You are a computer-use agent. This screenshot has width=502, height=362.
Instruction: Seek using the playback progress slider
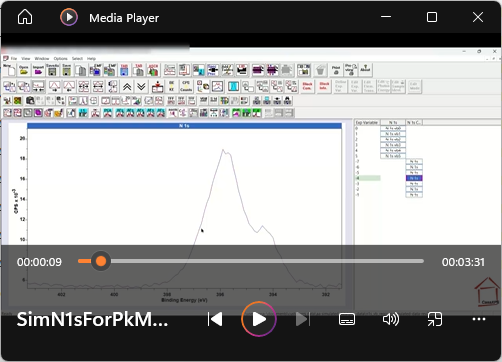pos(251,261)
